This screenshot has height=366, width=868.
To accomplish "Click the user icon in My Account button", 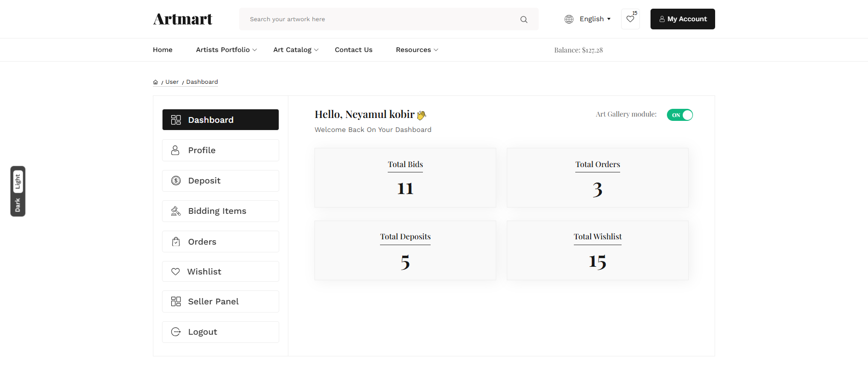I will pyautogui.click(x=662, y=19).
